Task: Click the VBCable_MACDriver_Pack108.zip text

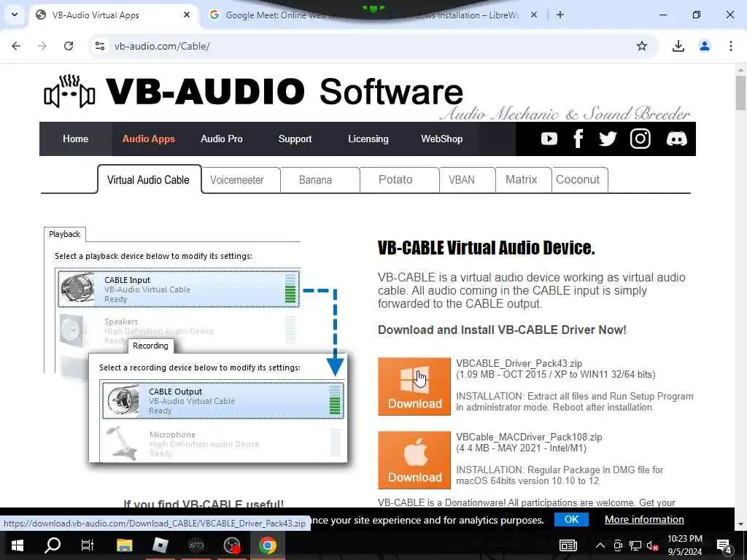Action: tap(529, 437)
